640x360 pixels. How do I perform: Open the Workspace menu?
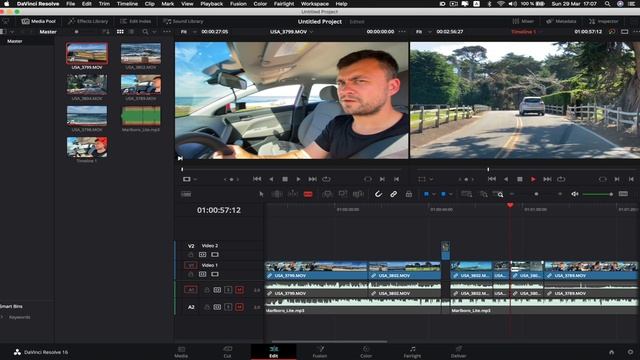[x=315, y=4]
